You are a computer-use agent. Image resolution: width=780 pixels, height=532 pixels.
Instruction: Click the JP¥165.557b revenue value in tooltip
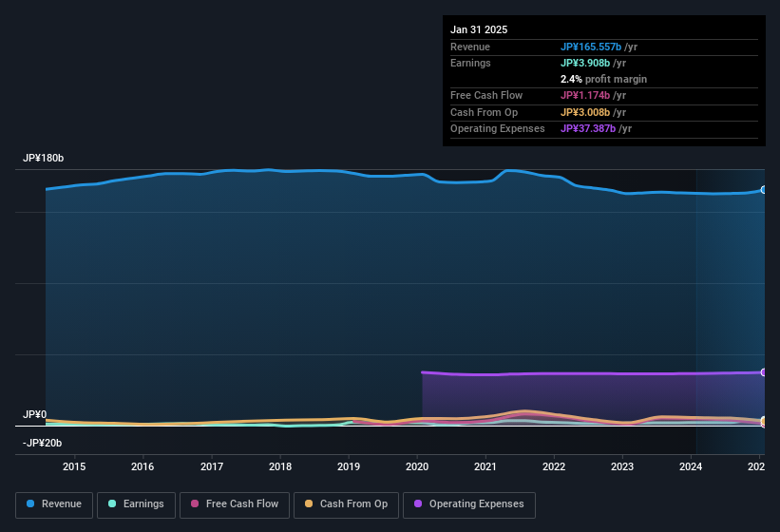point(591,47)
